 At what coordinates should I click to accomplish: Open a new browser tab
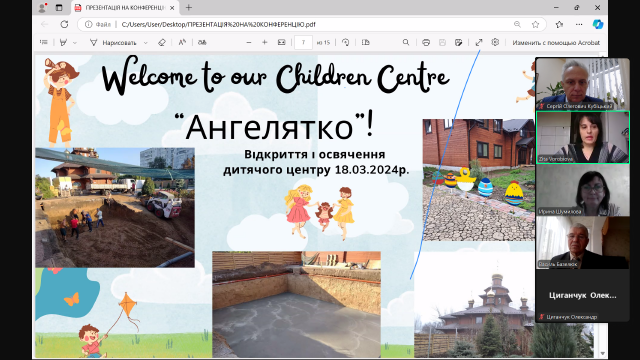pyautogui.click(x=189, y=7)
